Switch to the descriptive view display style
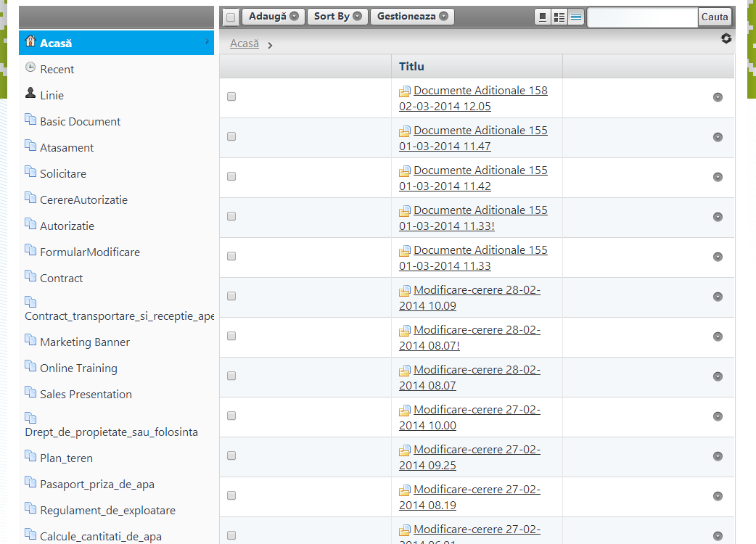This screenshot has width=756, height=544. pos(559,17)
